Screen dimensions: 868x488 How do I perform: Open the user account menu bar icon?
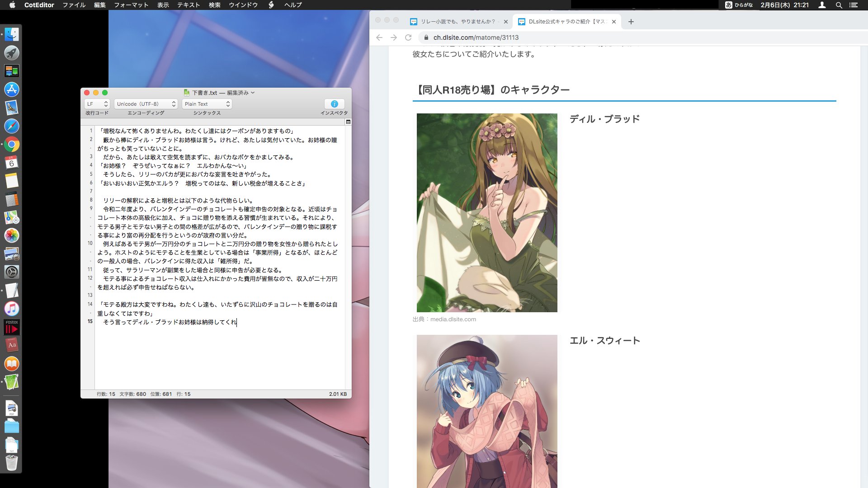[x=822, y=5]
